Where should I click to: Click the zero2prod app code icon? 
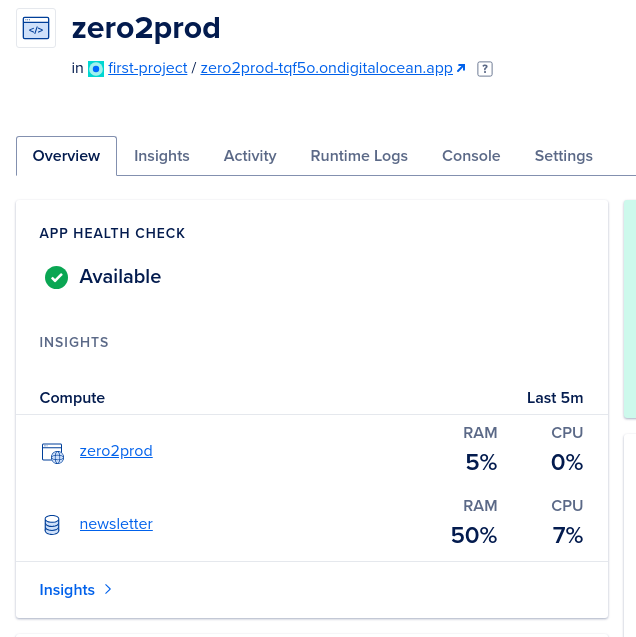(x=36, y=28)
